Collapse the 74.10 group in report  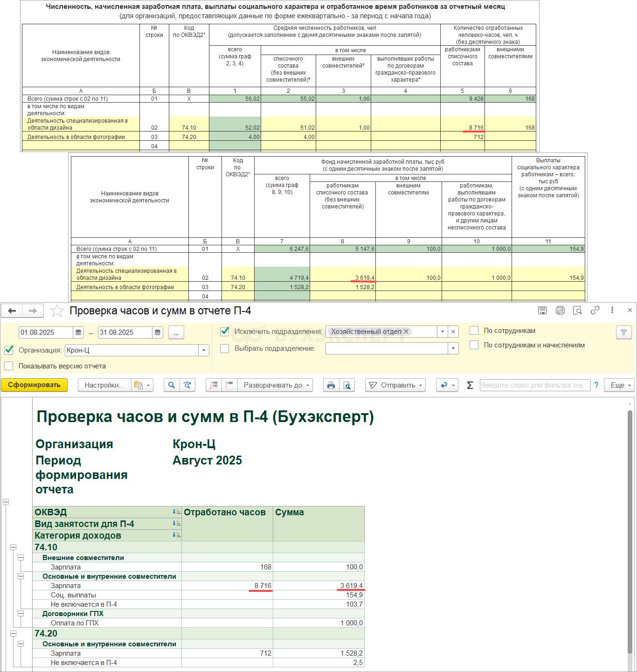[x=13, y=547]
